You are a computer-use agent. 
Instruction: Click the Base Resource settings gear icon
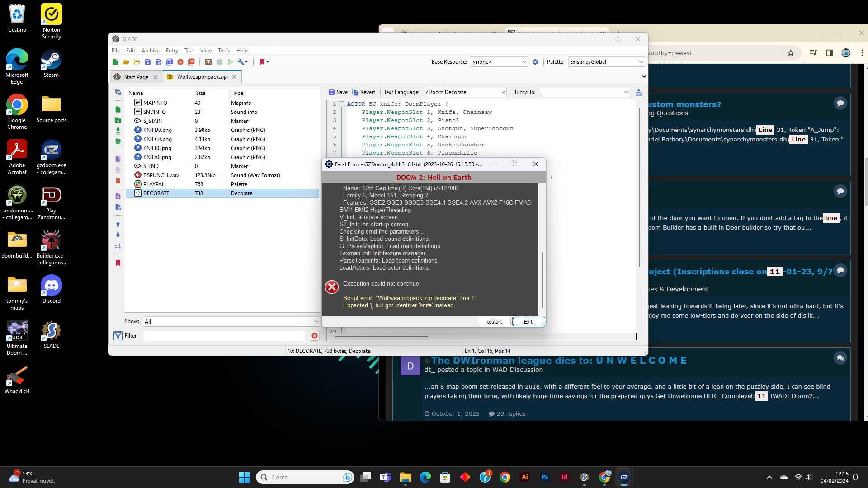pyautogui.click(x=535, y=62)
